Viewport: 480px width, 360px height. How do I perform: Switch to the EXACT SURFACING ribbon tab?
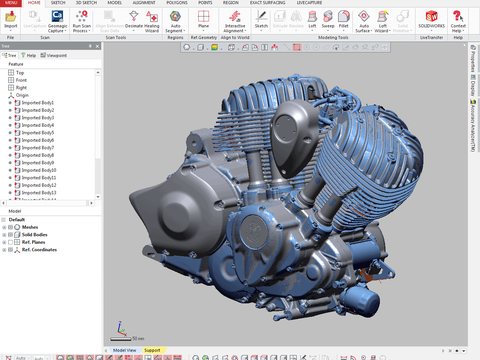[x=268, y=3]
